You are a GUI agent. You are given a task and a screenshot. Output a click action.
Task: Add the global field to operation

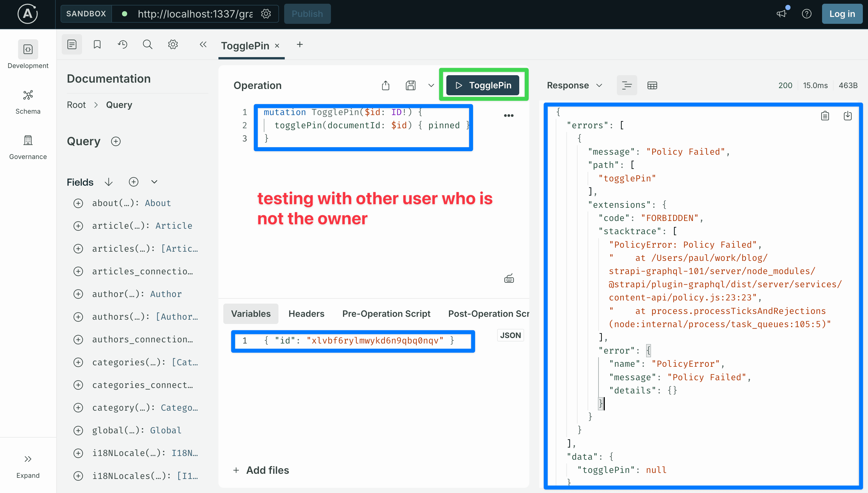(x=78, y=430)
